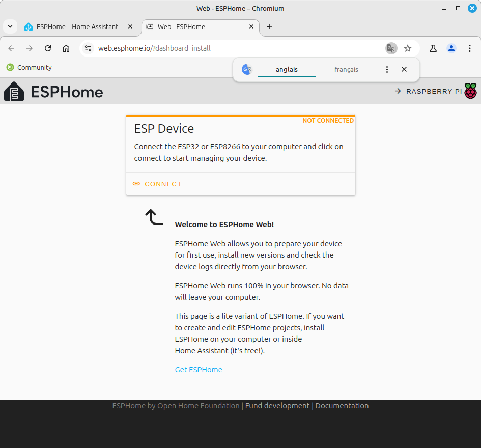Click the CONNECT button
481x448 pixels.
click(x=157, y=184)
